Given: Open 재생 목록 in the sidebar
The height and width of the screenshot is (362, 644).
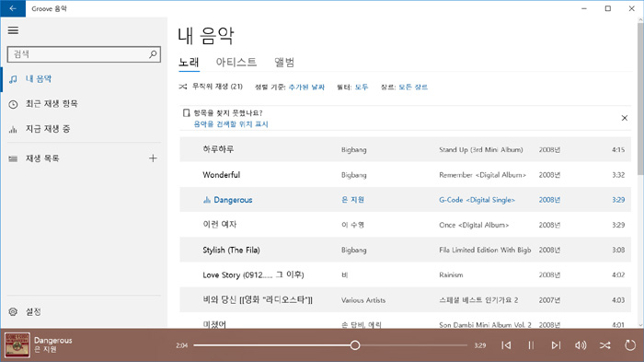Looking at the screenshot, I should pos(42,158).
